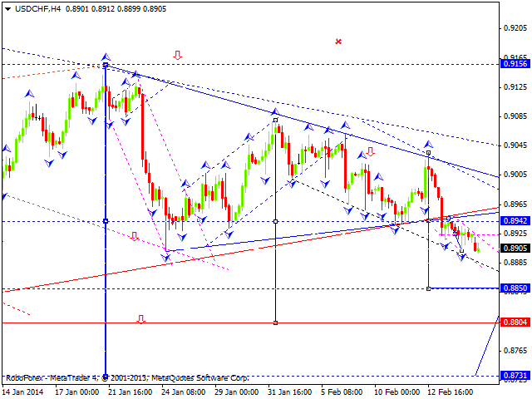Select the red down arrow above 0.9156 line
This screenshot has width=532, height=399.
pyautogui.click(x=177, y=56)
